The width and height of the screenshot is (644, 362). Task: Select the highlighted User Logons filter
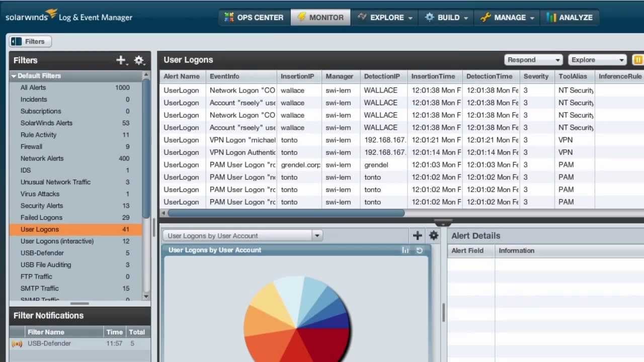(75, 229)
